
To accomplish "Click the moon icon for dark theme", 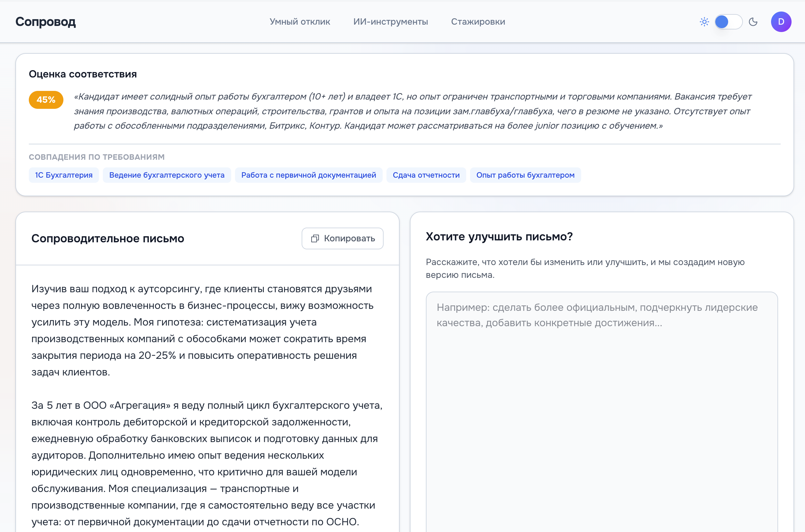I will [x=753, y=21].
